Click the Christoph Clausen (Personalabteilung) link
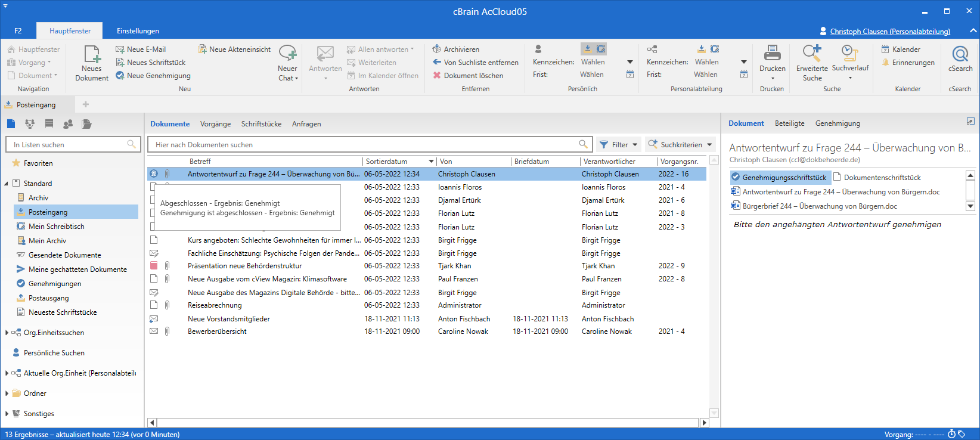 [x=890, y=32]
